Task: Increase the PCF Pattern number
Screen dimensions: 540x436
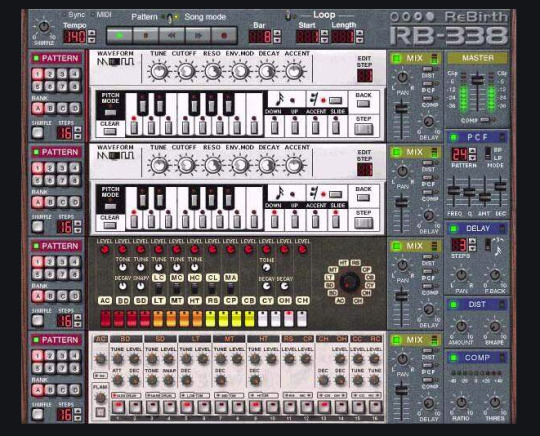Action: pyautogui.click(x=472, y=150)
